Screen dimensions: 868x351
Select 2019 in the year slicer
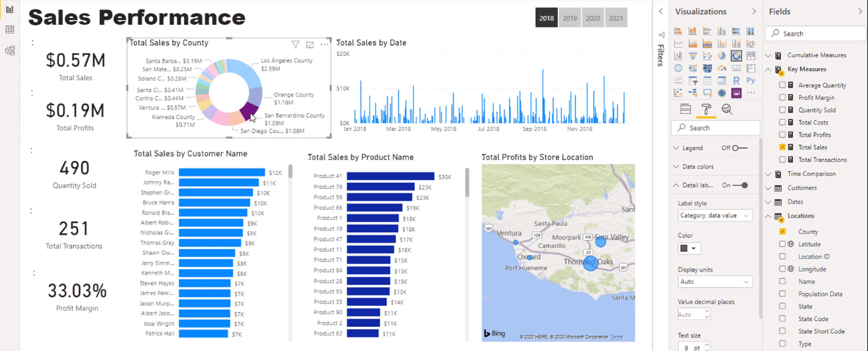pyautogui.click(x=570, y=18)
